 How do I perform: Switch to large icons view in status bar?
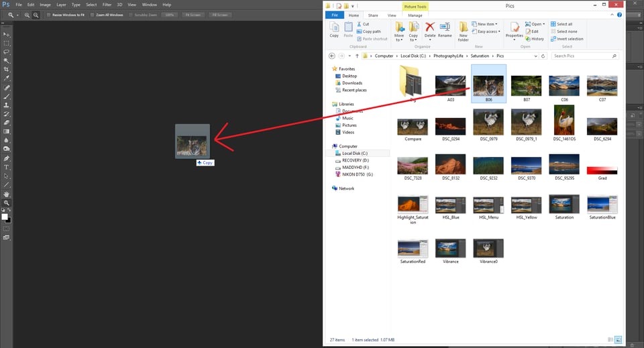tap(618, 340)
